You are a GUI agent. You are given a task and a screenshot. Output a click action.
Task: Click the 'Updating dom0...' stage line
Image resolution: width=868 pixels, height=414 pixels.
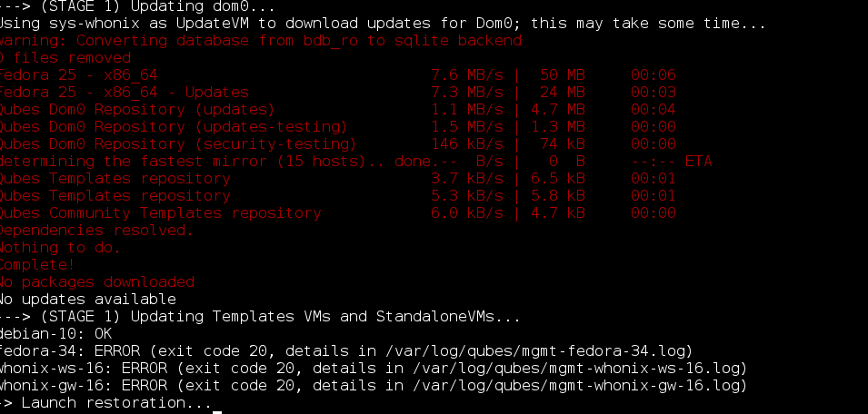pyautogui.click(x=137, y=7)
